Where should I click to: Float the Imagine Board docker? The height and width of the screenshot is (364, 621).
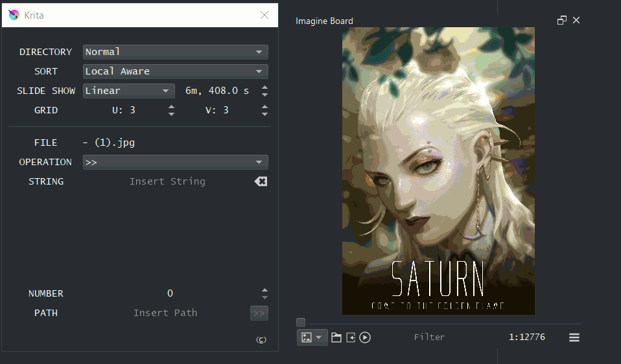click(562, 20)
